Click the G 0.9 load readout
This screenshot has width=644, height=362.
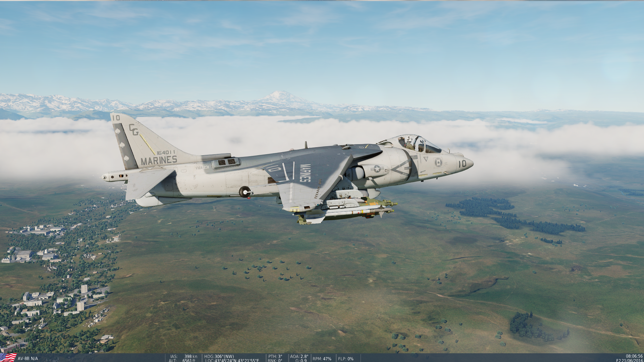click(301, 360)
